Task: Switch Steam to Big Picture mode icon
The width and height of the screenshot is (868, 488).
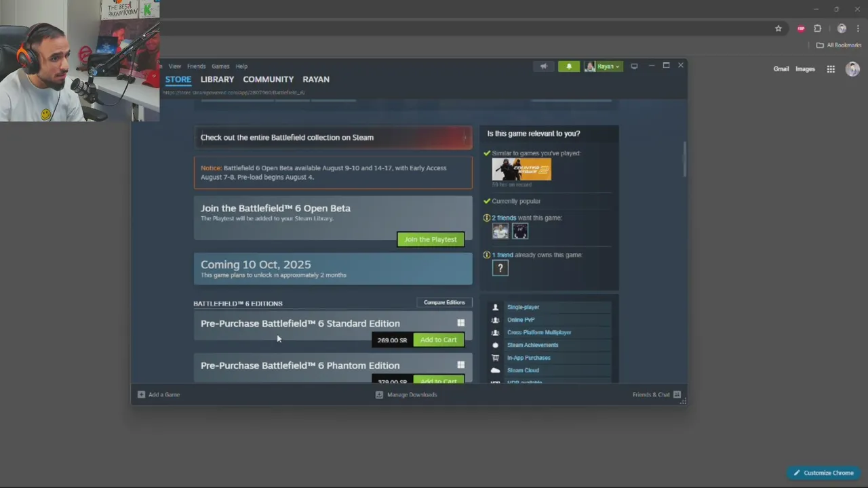Action: [x=634, y=66]
